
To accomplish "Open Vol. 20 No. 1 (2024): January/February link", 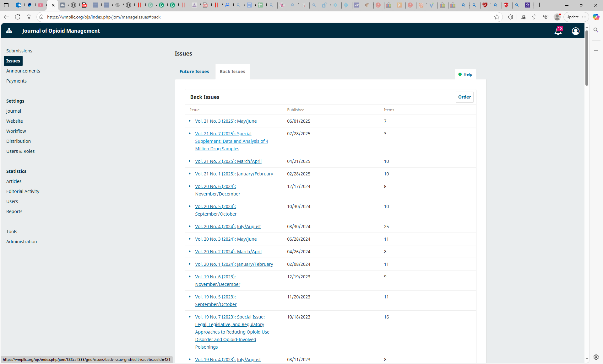I will point(234,264).
